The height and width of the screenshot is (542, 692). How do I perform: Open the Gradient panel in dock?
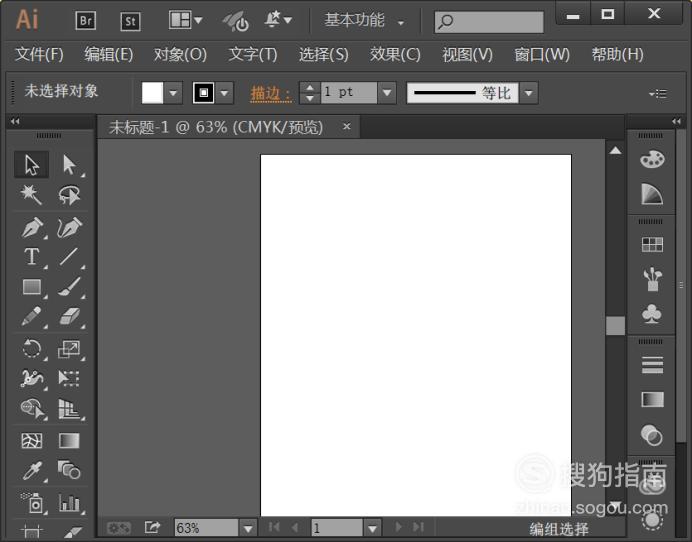[652, 399]
